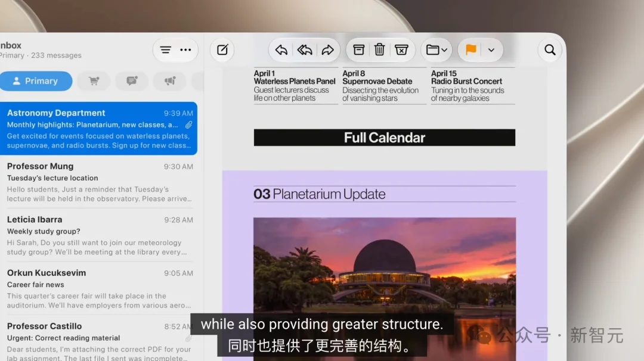Flag the message with the orange flag

470,50
